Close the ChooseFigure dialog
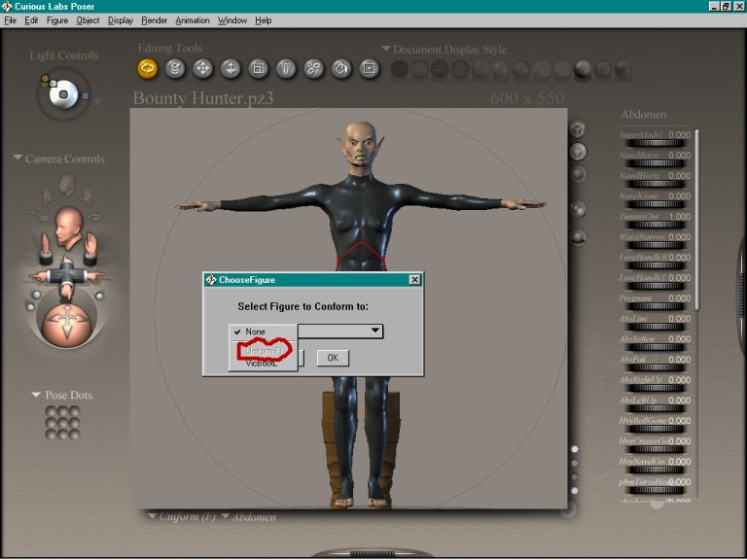Image resolution: width=747 pixels, height=560 pixels. click(x=415, y=280)
